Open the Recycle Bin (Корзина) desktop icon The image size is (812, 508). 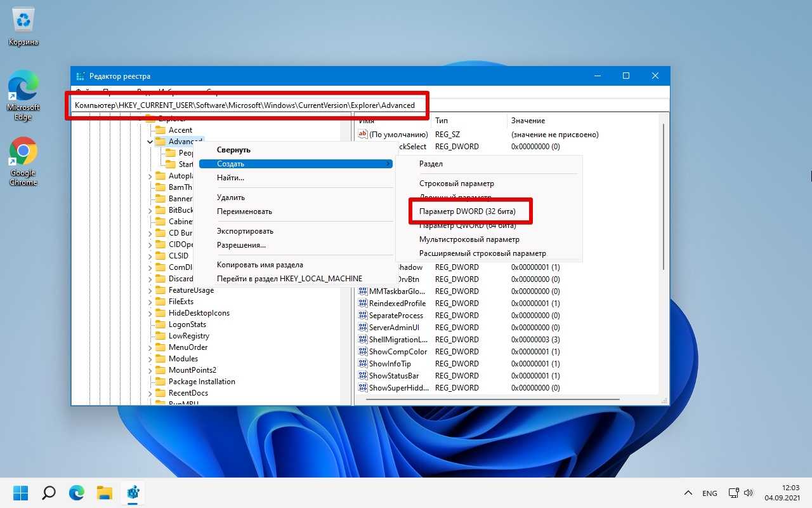click(x=23, y=27)
